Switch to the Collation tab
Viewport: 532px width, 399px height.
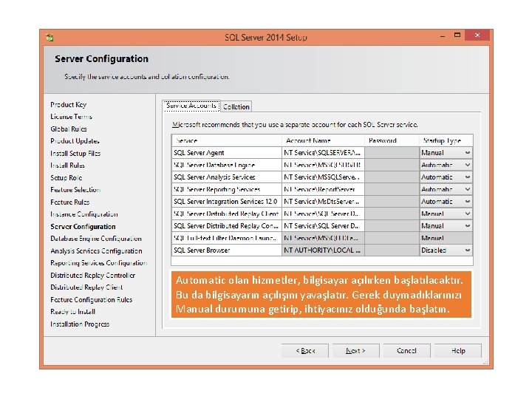[236, 106]
